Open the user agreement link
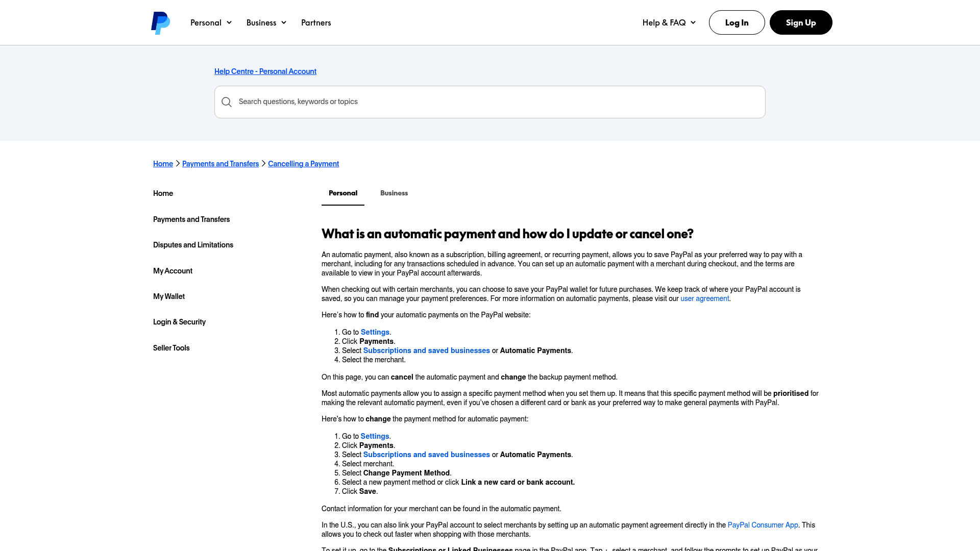 [704, 298]
